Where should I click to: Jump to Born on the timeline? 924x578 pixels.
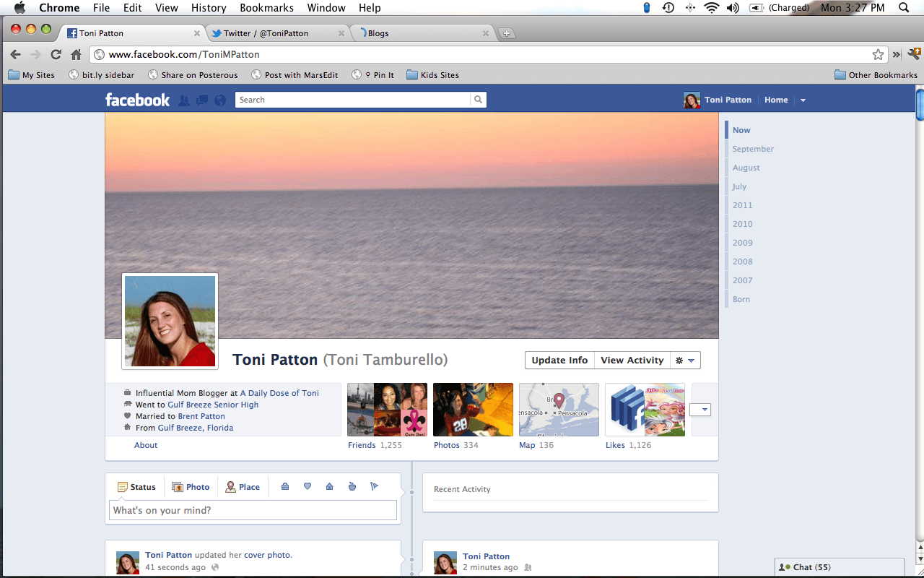point(741,299)
